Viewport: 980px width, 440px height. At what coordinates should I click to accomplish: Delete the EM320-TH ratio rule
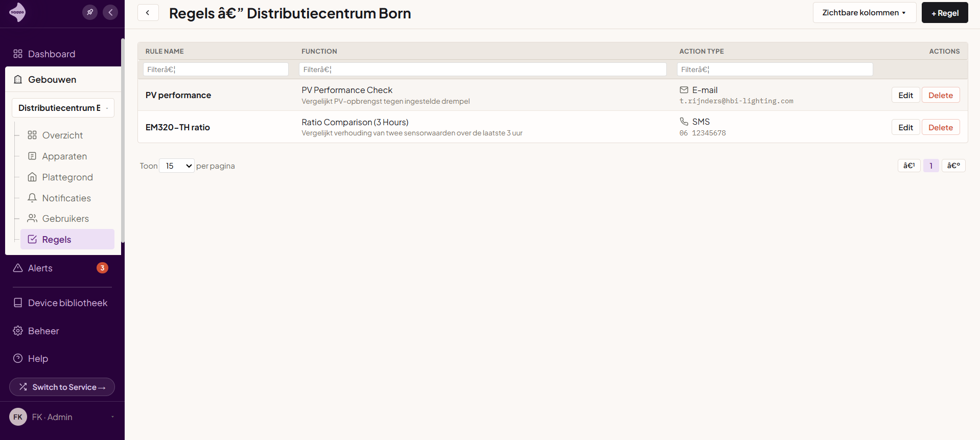[x=940, y=127]
